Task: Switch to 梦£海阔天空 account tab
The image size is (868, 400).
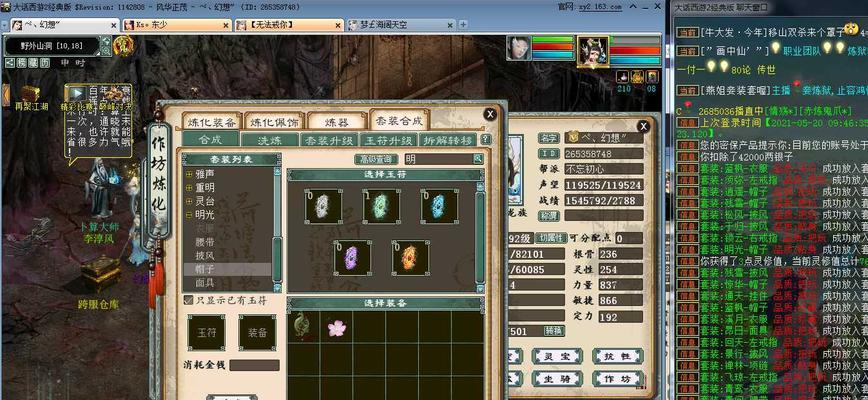Action: click(x=401, y=25)
